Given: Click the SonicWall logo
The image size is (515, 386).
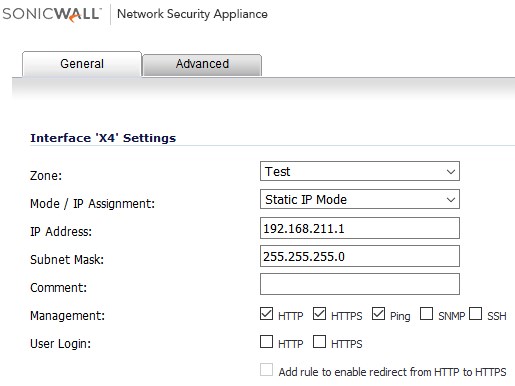Looking at the screenshot, I should (x=52, y=14).
